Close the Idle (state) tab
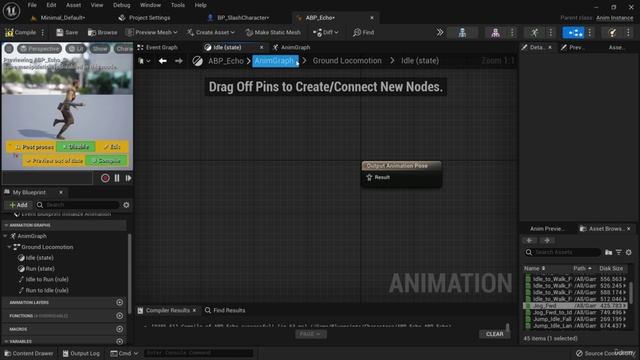This screenshot has height=360, width=640. [262, 47]
